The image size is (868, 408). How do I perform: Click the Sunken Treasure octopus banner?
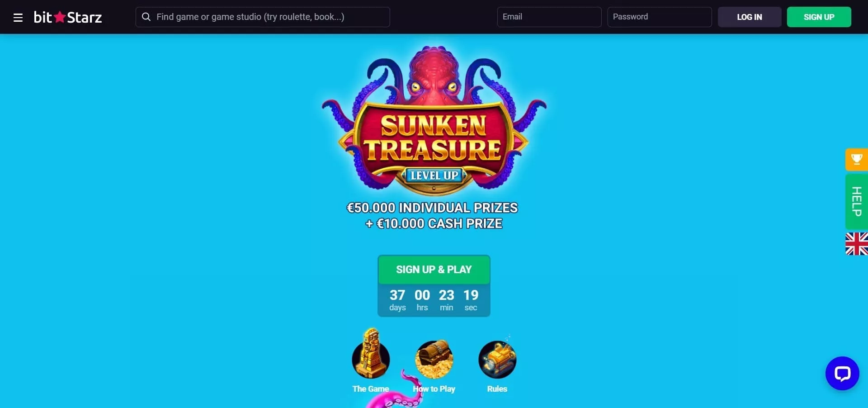tap(434, 121)
